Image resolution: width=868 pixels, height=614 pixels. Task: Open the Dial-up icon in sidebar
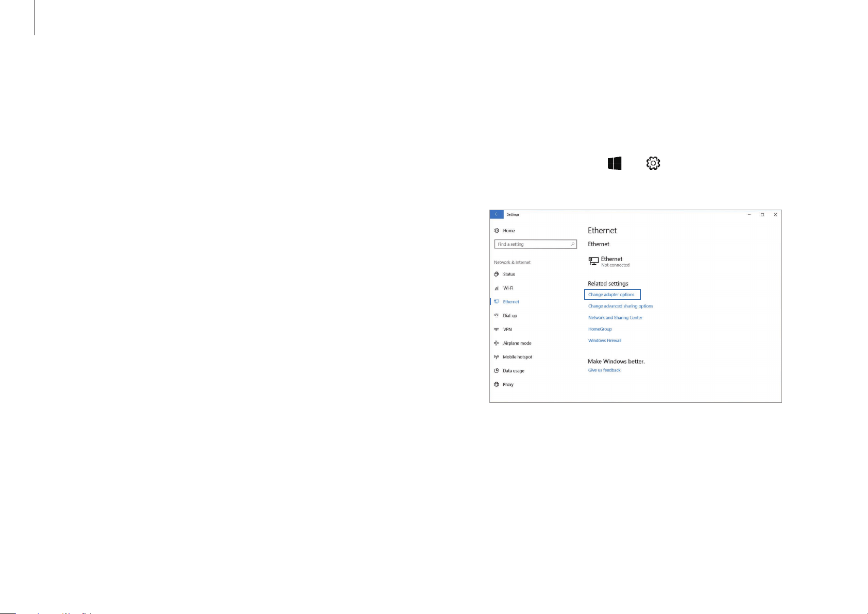(497, 315)
